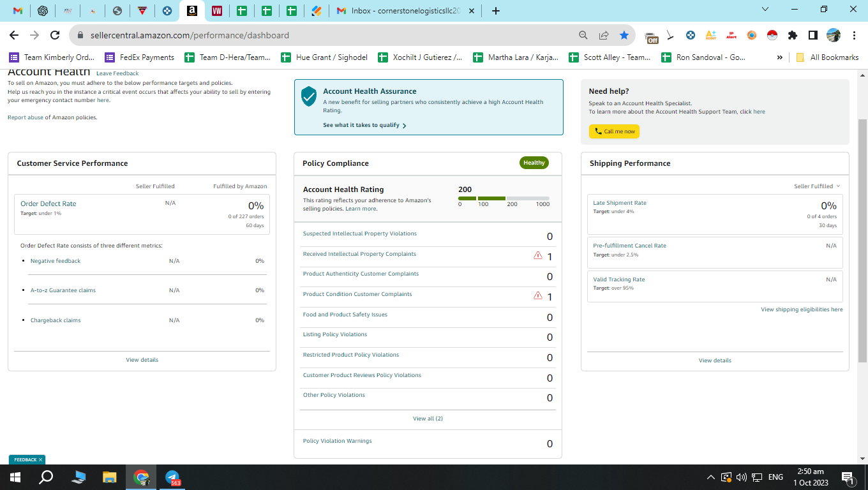
Task: Click the Call me now button
Action: (x=614, y=131)
